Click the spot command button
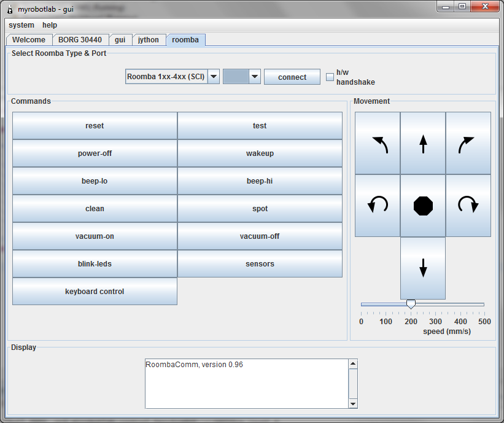This screenshot has height=423, width=504. [x=260, y=209]
